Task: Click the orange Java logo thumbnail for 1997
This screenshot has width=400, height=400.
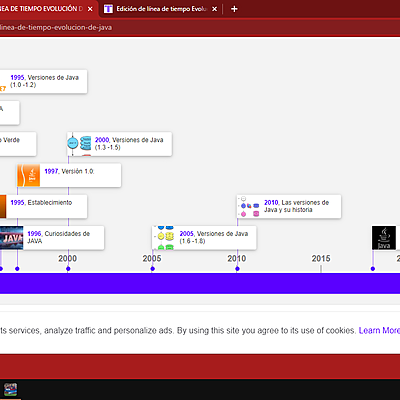Action: click(x=29, y=175)
